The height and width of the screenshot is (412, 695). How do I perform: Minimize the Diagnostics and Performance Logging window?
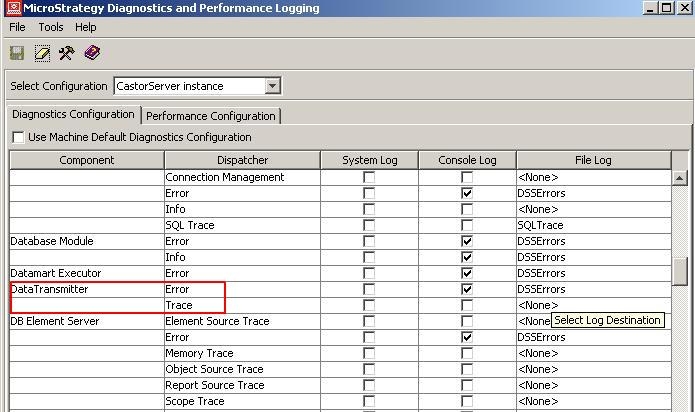coord(650,8)
